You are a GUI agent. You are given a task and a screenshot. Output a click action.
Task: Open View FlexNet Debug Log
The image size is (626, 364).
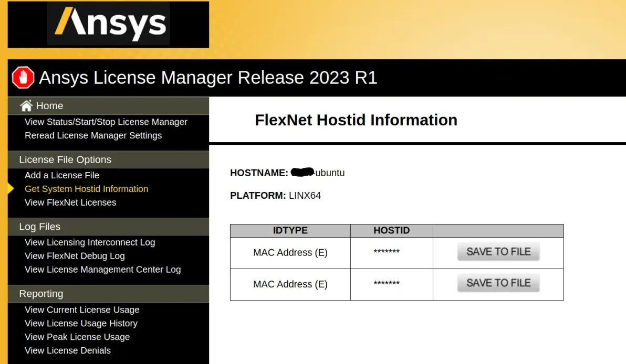[x=75, y=255]
